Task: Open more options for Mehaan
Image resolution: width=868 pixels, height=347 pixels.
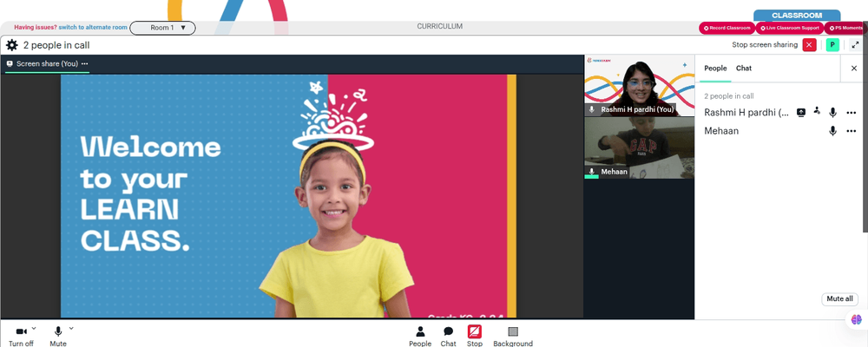Action: click(x=852, y=131)
